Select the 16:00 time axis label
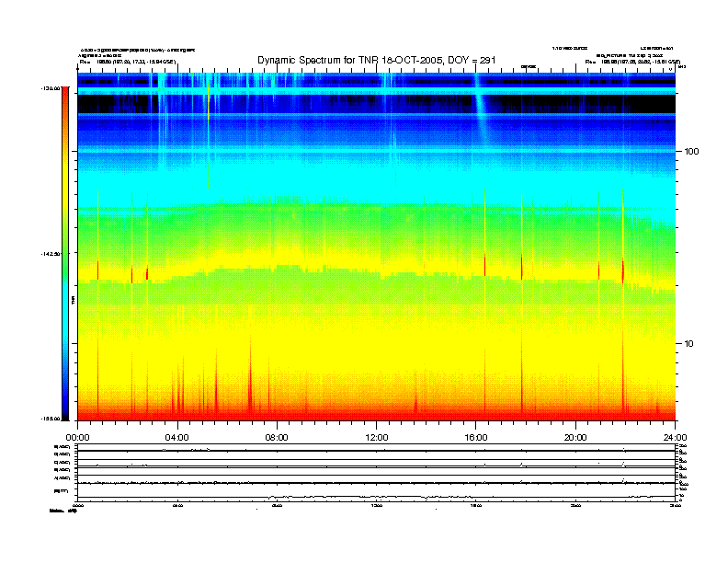The image size is (728, 563). pos(476,438)
